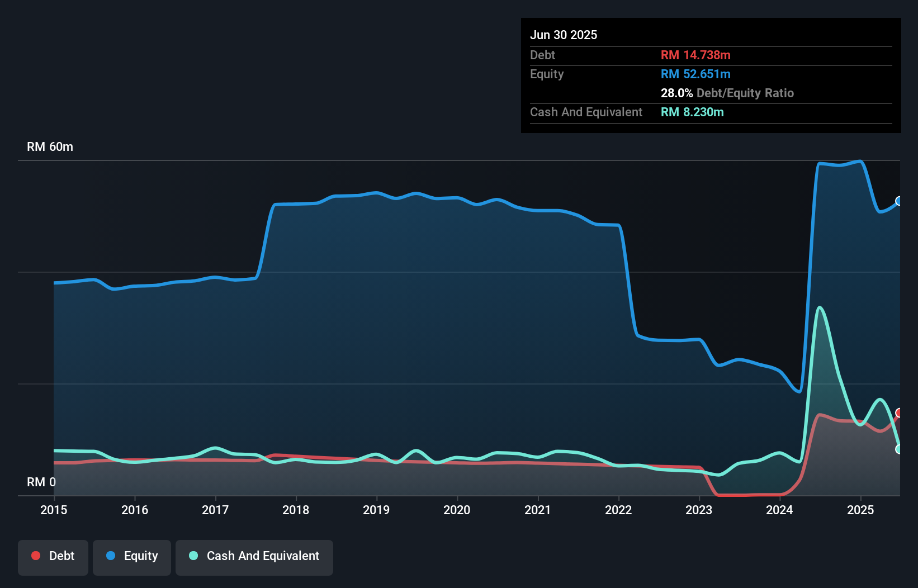Open the Jun 30 2025 tooltip header
This screenshot has width=918, height=588.
pyautogui.click(x=564, y=35)
